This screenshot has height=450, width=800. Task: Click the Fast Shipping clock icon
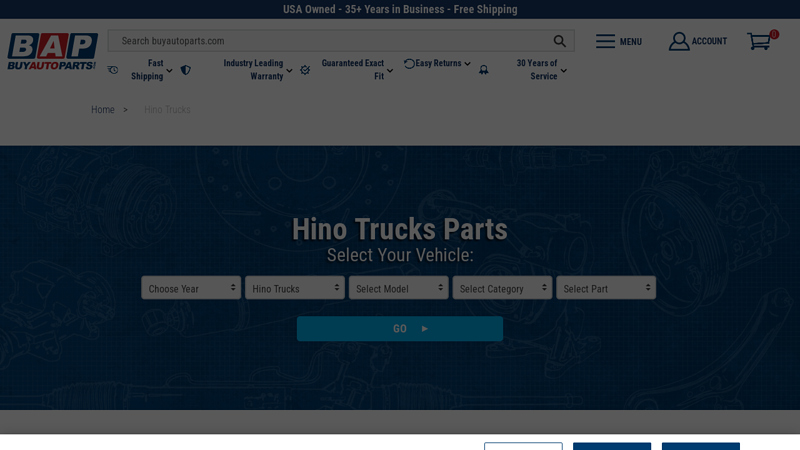[113, 70]
